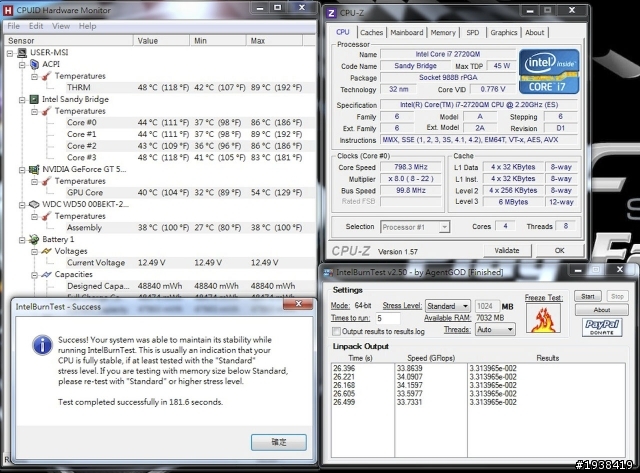
Task: Click the Intel Sandy Bridge processor icon
Action: click(x=34, y=99)
